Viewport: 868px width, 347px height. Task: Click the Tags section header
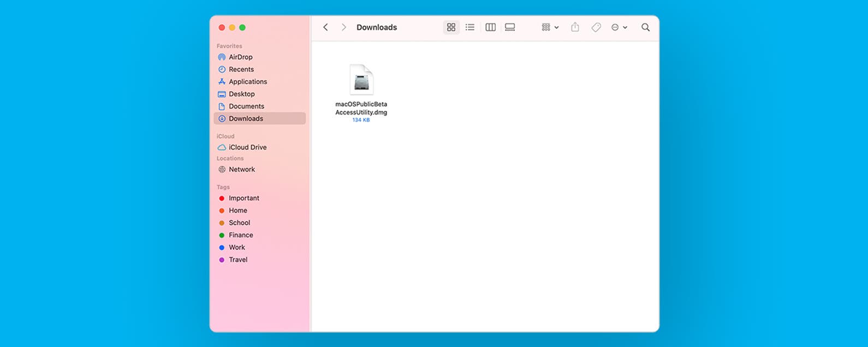point(223,187)
